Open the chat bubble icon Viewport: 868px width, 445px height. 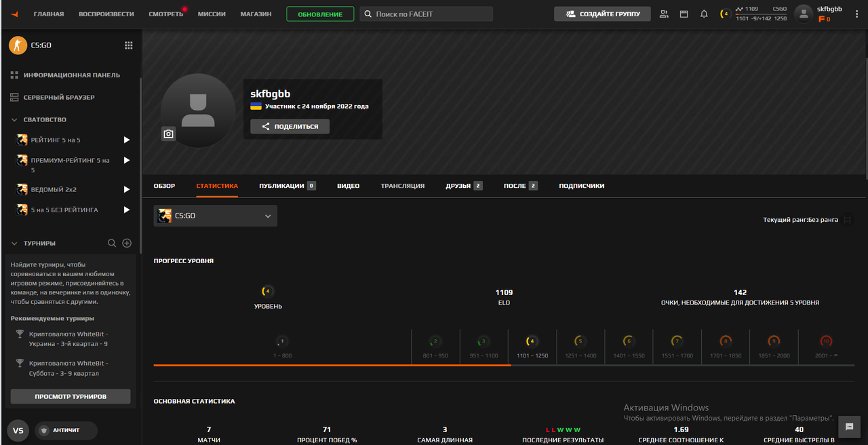tap(849, 427)
